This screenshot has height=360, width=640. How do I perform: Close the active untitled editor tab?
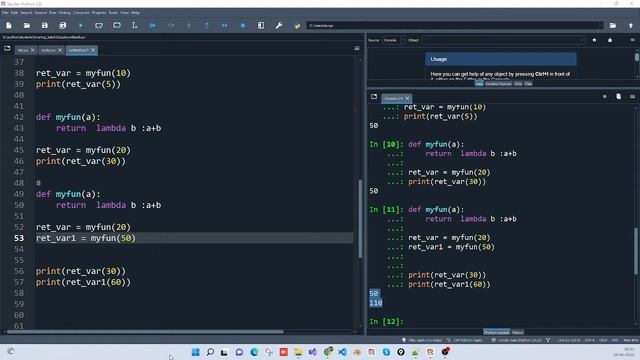point(93,50)
